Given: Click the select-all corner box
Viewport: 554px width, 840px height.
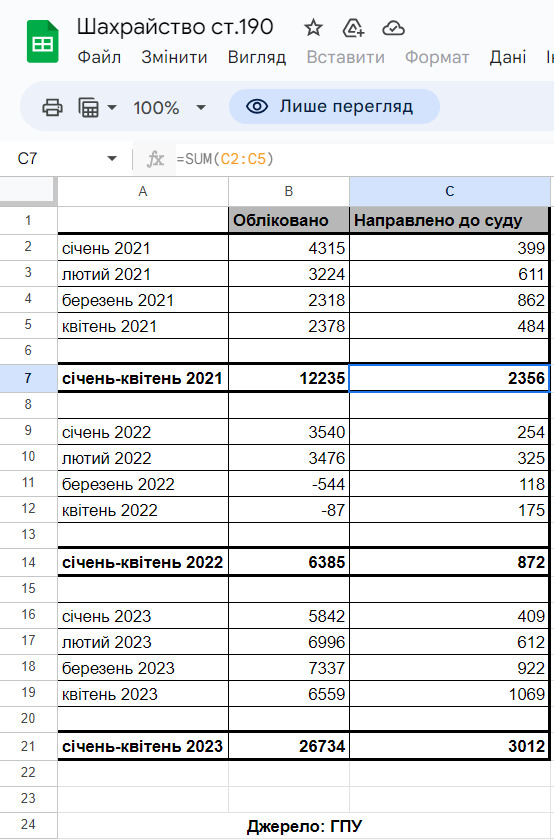Looking at the screenshot, I should (x=28, y=191).
